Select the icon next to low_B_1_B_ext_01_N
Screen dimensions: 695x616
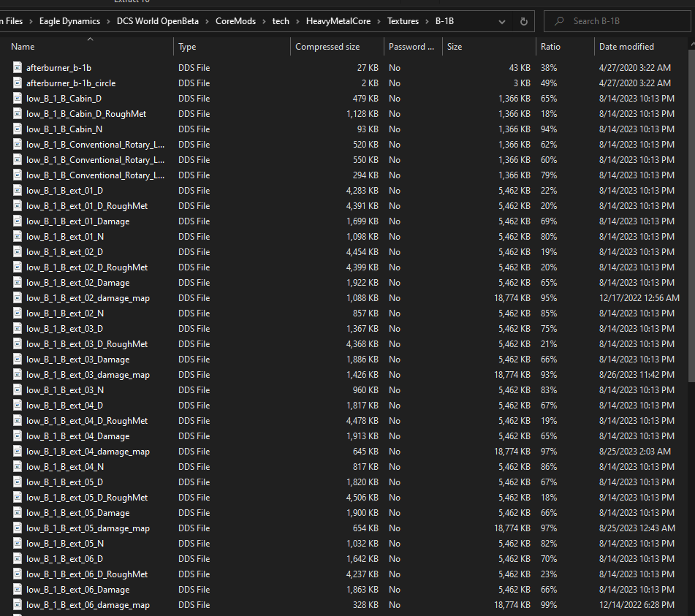[x=18, y=237]
